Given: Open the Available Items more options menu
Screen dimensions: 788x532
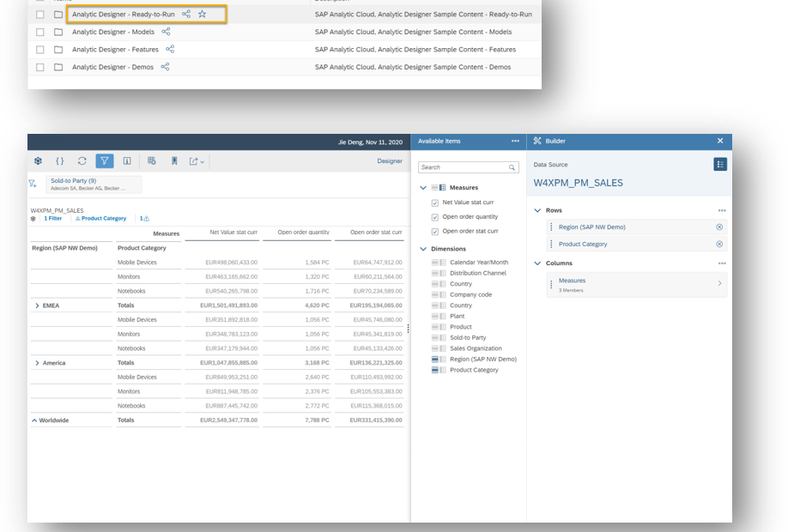Looking at the screenshot, I should (x=515, y=142).
